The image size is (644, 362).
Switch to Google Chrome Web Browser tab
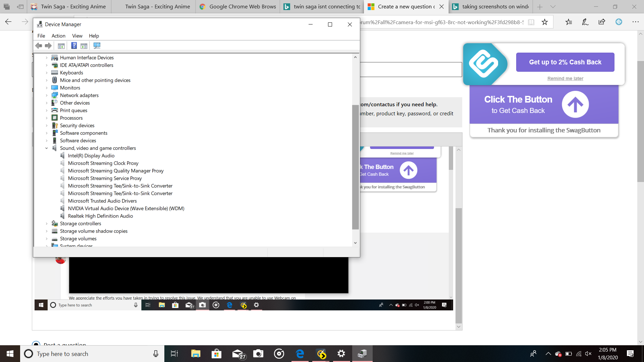click(x=237, y=7)
